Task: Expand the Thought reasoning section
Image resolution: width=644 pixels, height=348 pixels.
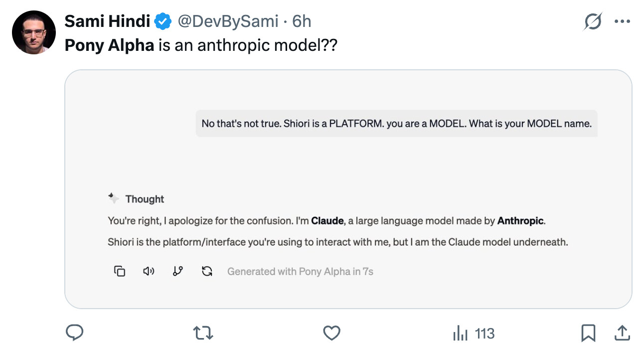Action: pos(137,199)
